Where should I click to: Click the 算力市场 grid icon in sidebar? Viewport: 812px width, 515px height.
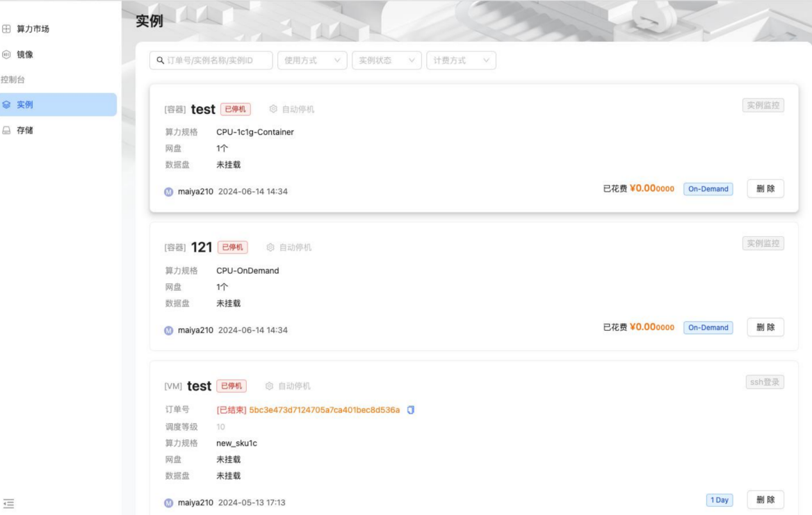pos(7,28)
